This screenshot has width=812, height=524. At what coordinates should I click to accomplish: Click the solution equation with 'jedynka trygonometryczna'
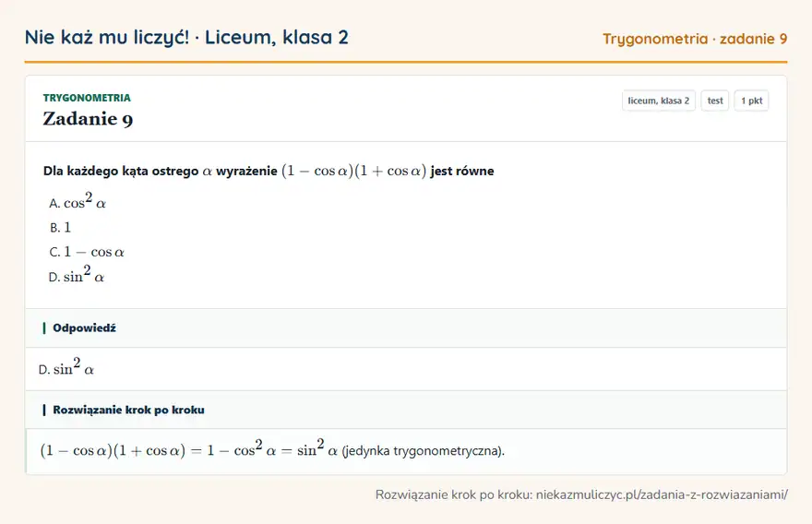272,449
